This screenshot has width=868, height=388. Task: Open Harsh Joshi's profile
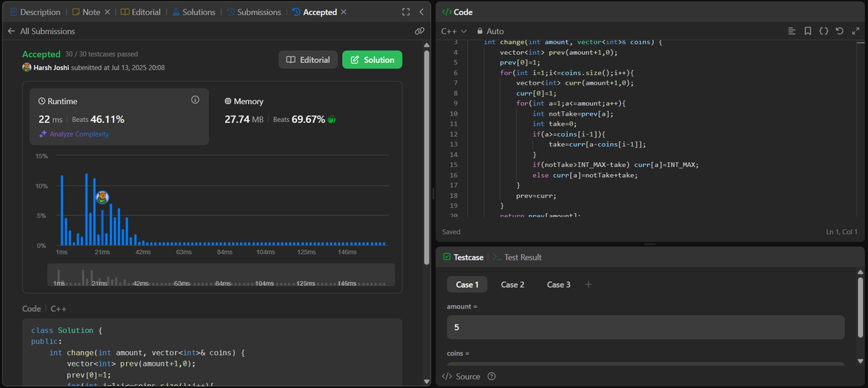tap(53, 67)
